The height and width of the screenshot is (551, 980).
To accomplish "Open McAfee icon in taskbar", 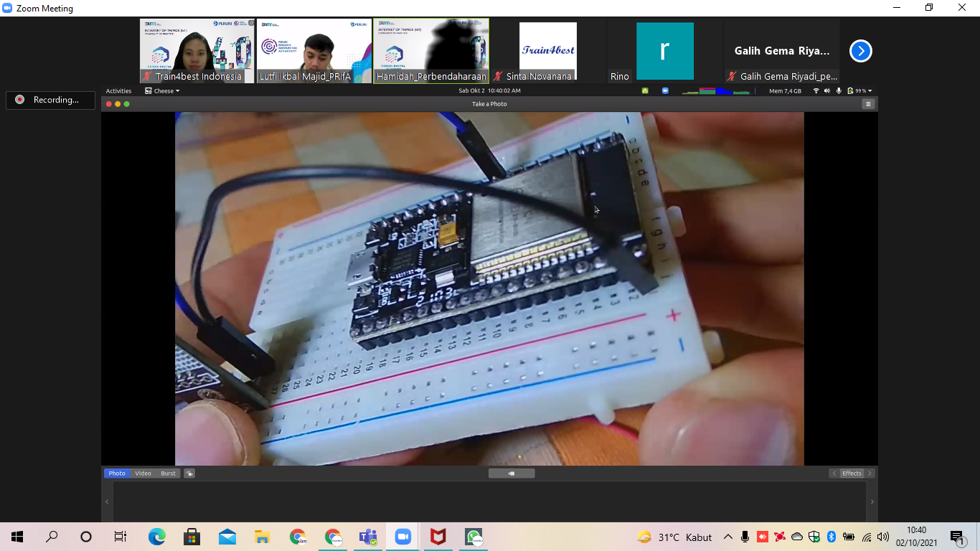I will point(438,537).
